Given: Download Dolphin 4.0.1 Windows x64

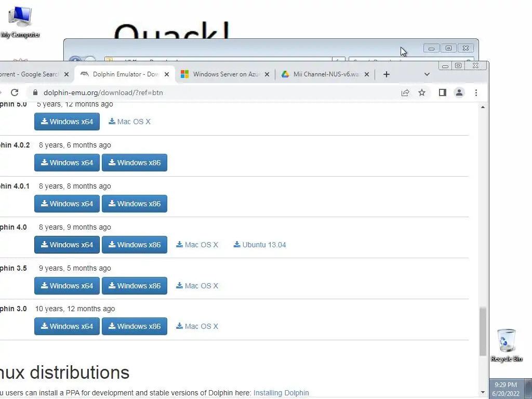Looking at the screenshot, I should (x=67, y=204).
